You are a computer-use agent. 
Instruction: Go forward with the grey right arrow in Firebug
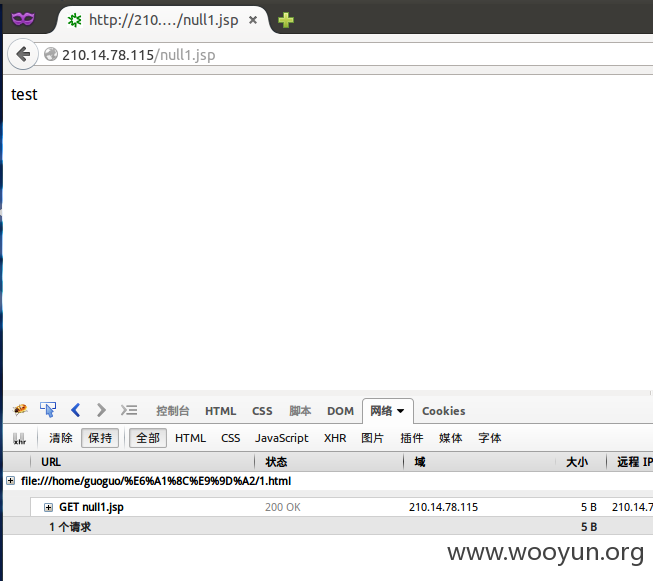coord(101,410)
